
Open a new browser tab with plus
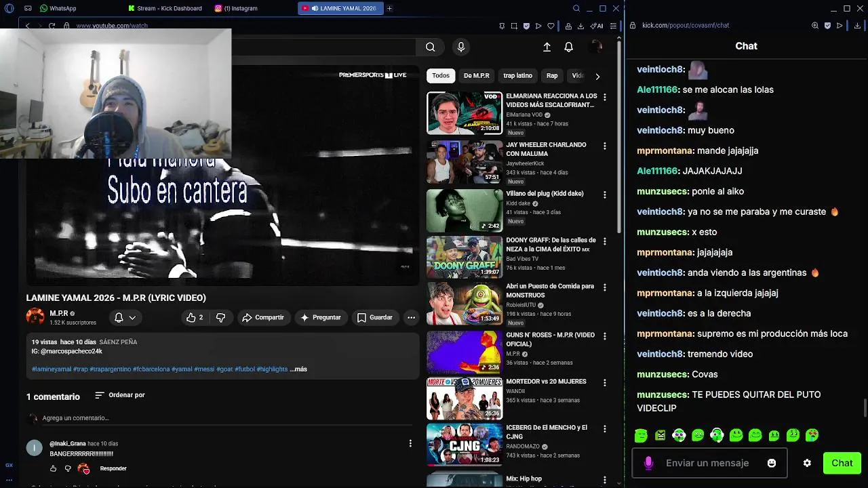coord(389,8)
